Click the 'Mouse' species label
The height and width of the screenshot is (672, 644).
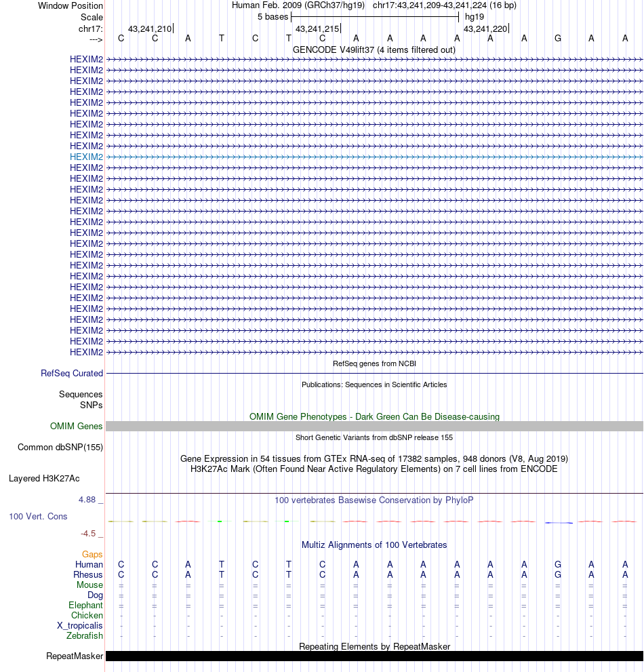click(x=89, y=585)
